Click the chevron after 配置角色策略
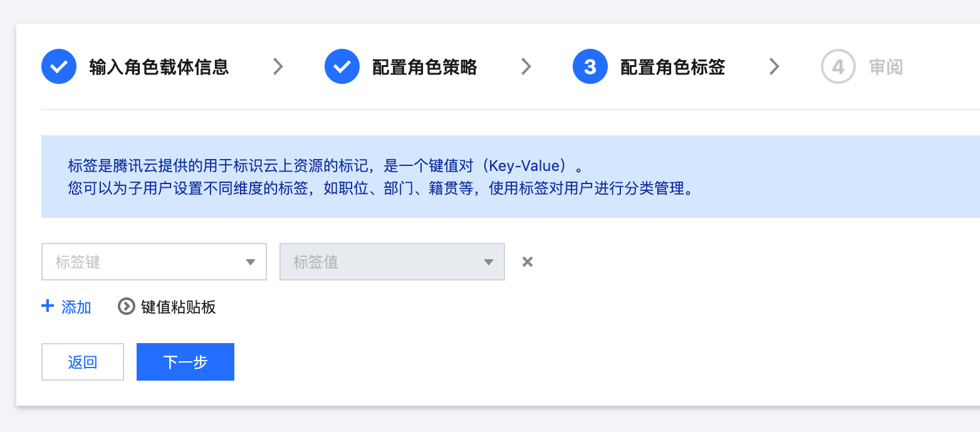This screenshot has height=432, width=980. pyautogui.click(x=526, y=66)
